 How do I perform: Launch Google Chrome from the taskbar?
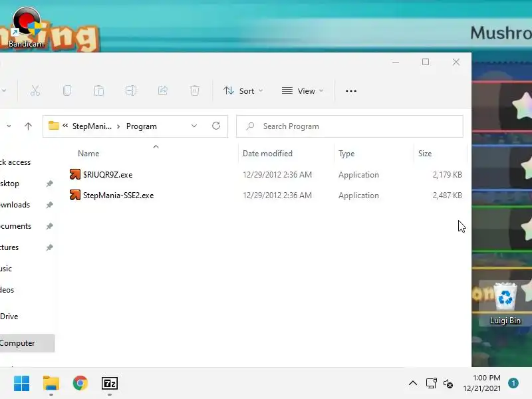coord(80,384)
